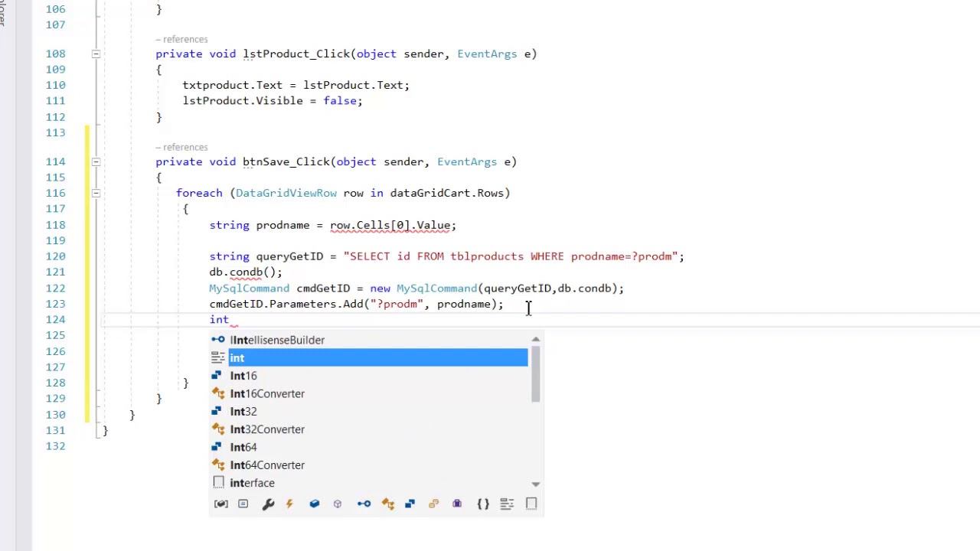Filter IntelliSense by properties wrench icon
The width and height of the screenshot is (980, 551).
(x=268, y=504)
